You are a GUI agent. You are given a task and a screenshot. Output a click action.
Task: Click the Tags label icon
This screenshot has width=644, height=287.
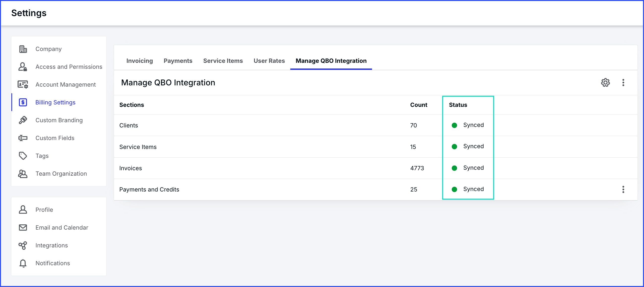click(x=23, y=156)
